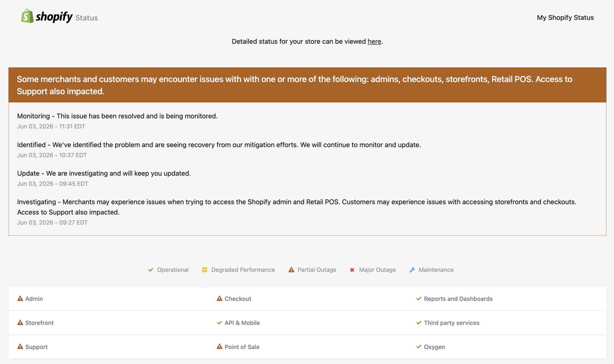
Task: Click the Reports and Dashboards label
Action: click(458, 299)
